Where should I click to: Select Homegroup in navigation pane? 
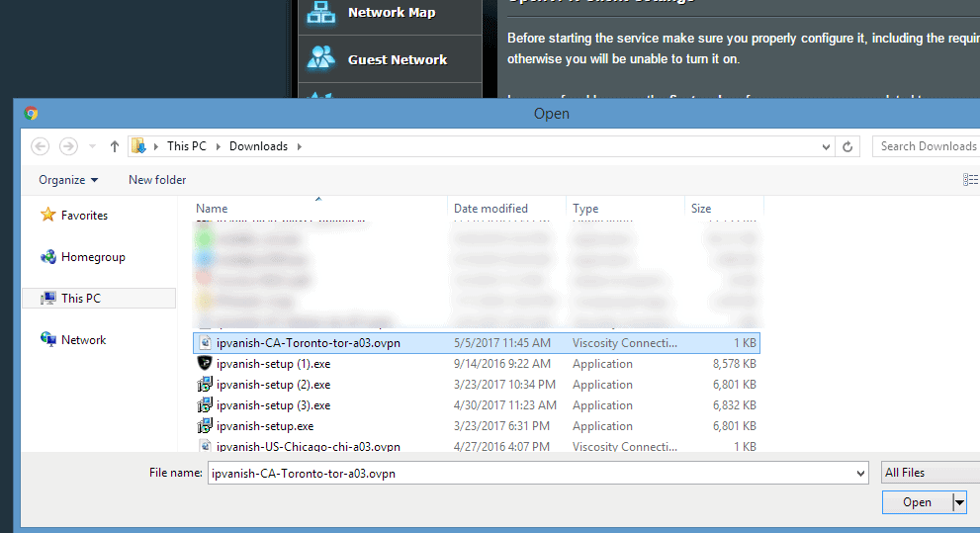pos(93,257)
